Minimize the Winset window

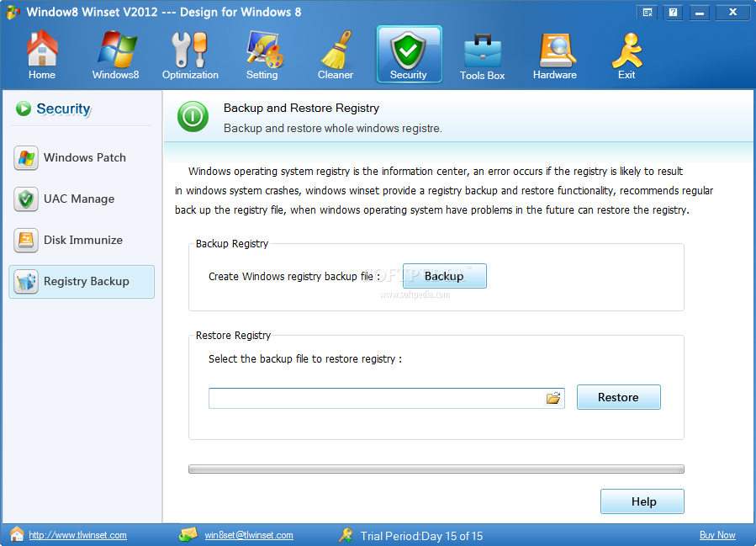[700, 13]
